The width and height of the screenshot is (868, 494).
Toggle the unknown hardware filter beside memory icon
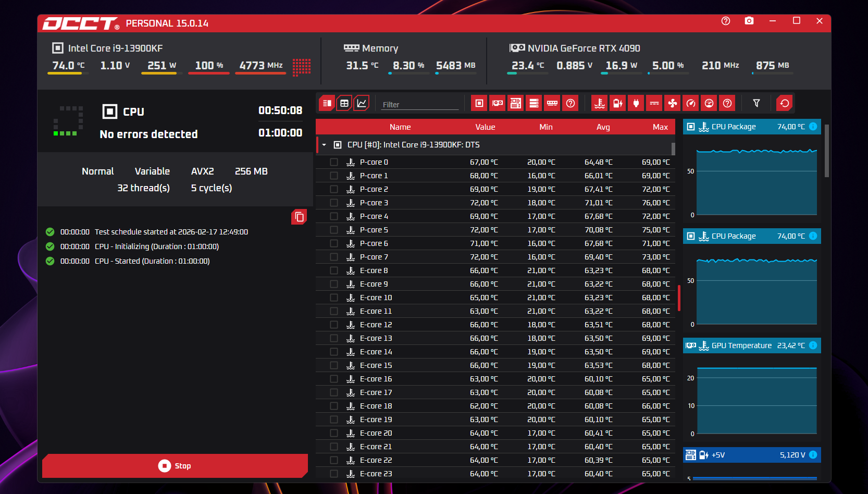point(571,103)
